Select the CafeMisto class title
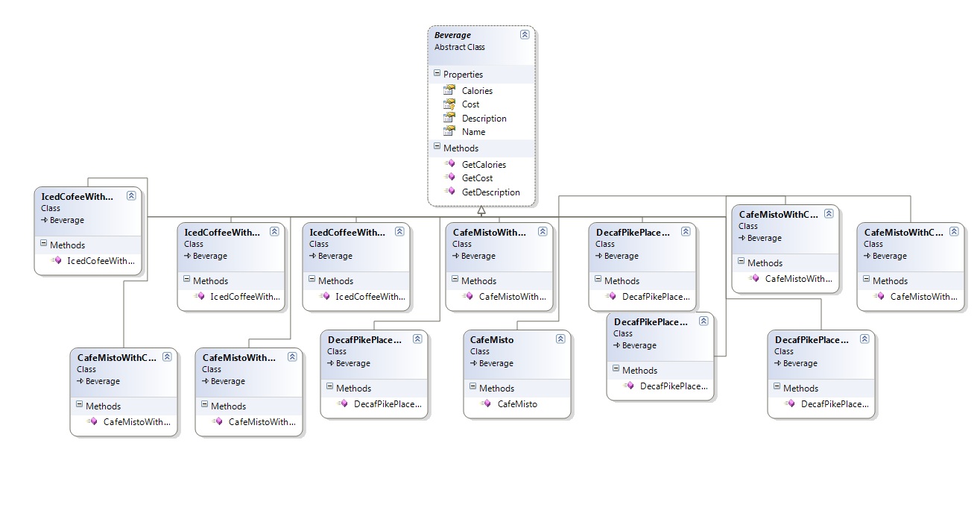 tap(492, 339)
